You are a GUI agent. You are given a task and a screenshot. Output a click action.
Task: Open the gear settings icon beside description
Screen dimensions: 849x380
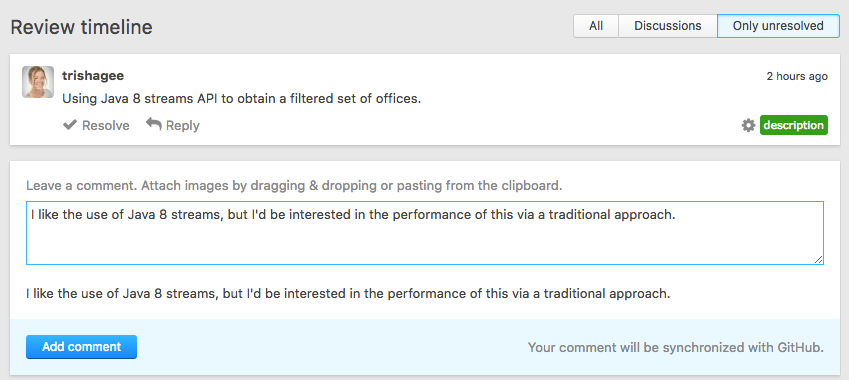pos(748,126)
